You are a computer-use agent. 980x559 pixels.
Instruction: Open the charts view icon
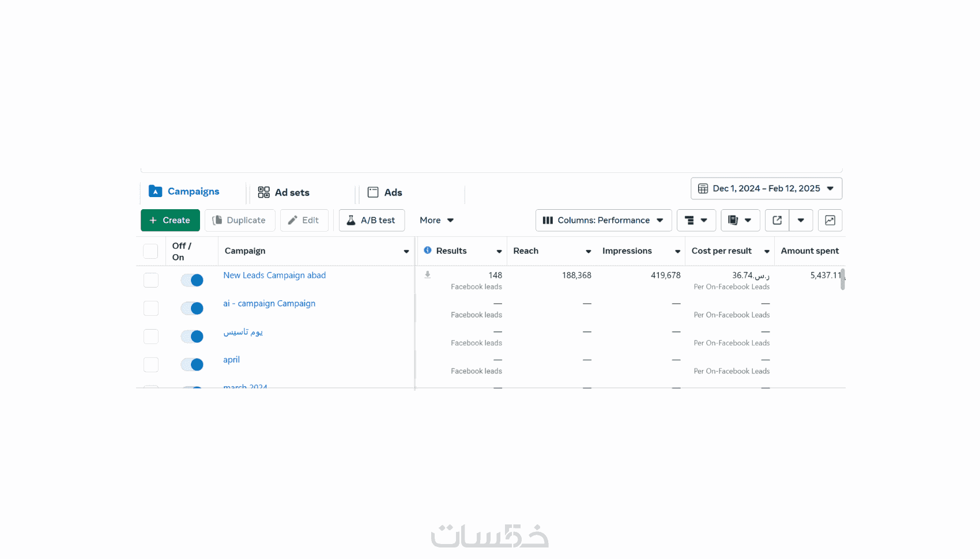pos(830,220)
